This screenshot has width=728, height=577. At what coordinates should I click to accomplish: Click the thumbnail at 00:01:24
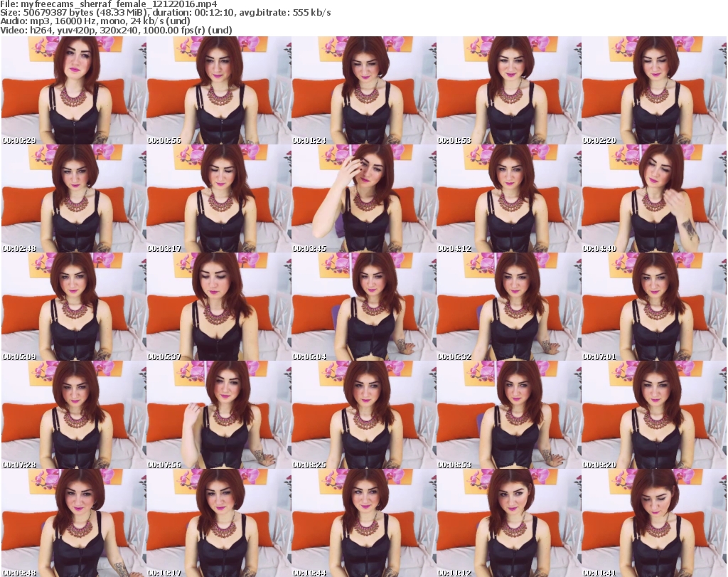pyautogui.click(x=363, y=90)
